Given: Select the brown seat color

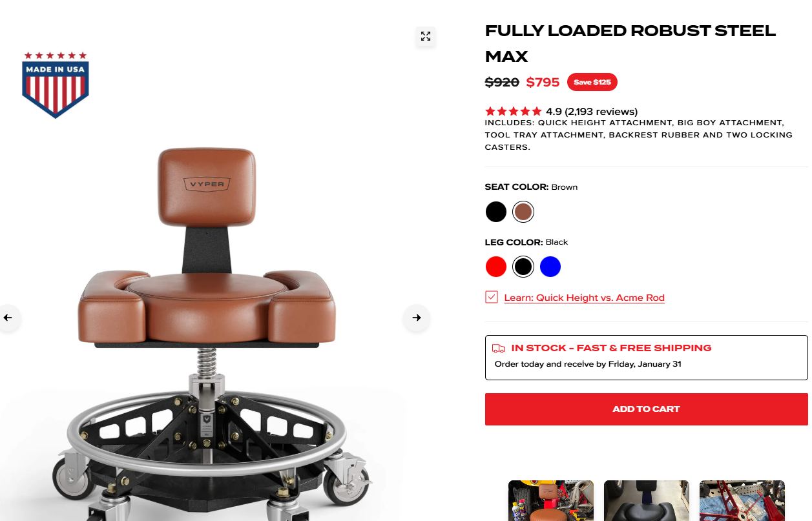Looking at the screenshot, I should click(523, 212).
